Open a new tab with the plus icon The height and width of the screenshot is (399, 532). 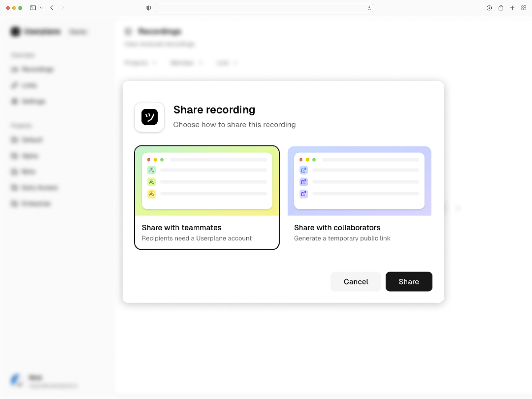coord(512,8)
